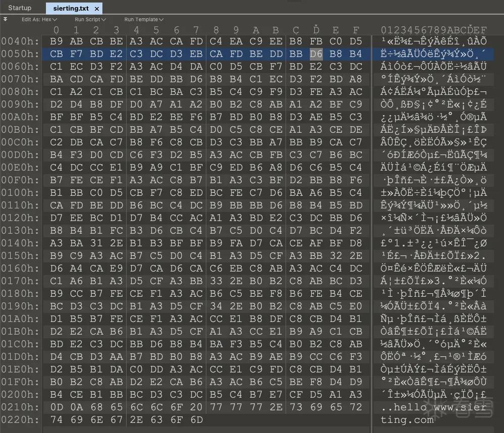Viewport: 504px width, 433px height.
Task: Open the Run Template dropdown
Action: coord(144,19)
